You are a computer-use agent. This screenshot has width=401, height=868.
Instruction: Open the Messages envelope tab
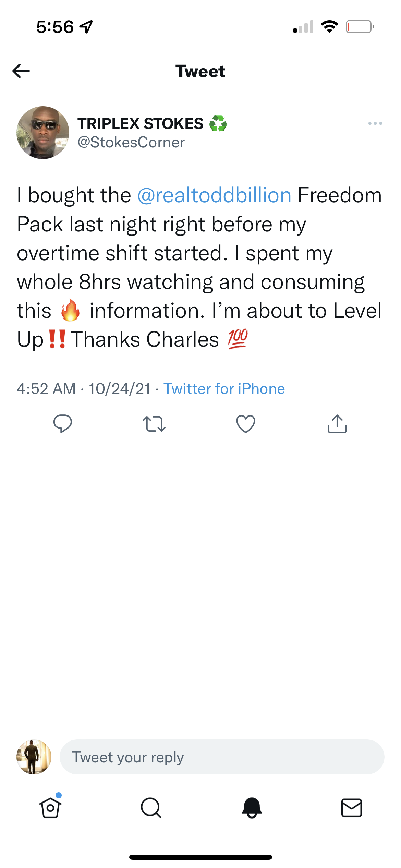[352, 808]
